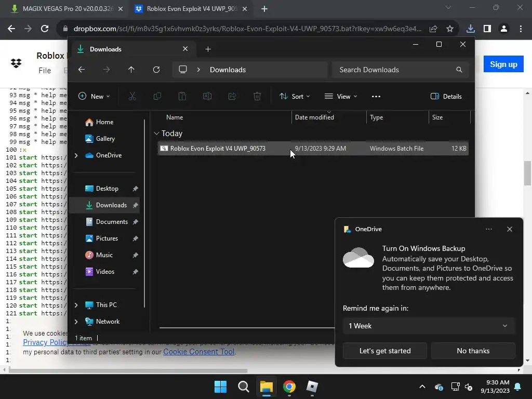Select Roblox Evon Exploit V4 UWP_90573 file
Image resolution: width=532 pixels, height=399 pixels.
(313, 149)
